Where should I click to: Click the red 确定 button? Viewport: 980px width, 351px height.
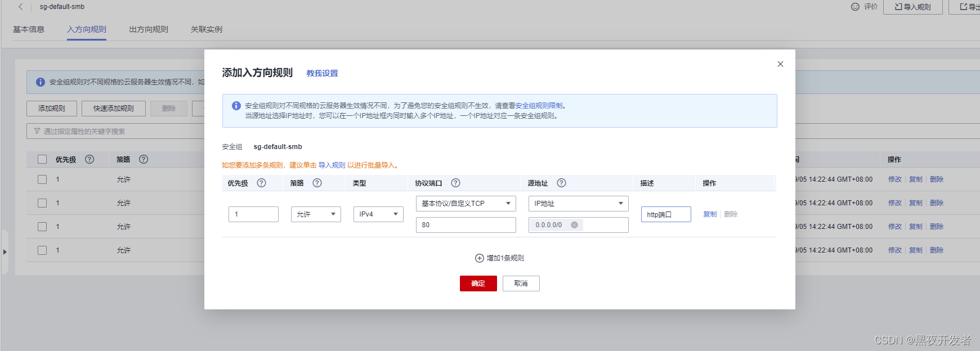coord(478,283)
